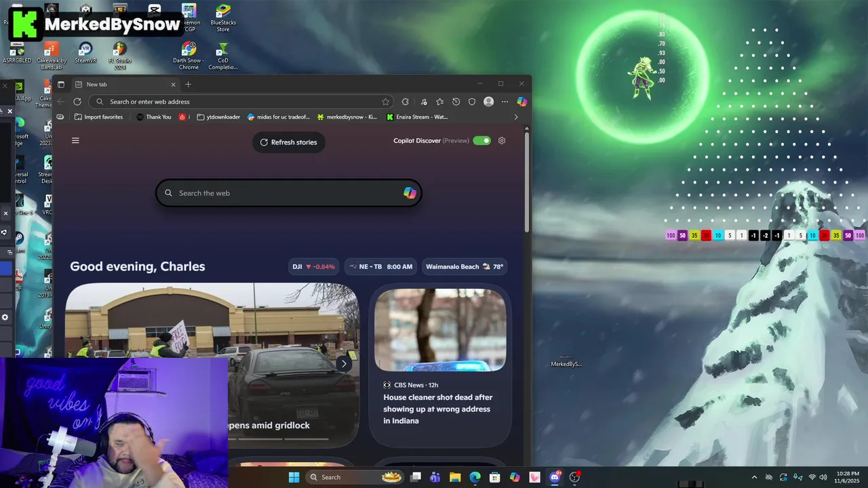This screenshot has height=488, width=868.
Task: Click the CBS News article thumbnail
Action: (440, 330)
